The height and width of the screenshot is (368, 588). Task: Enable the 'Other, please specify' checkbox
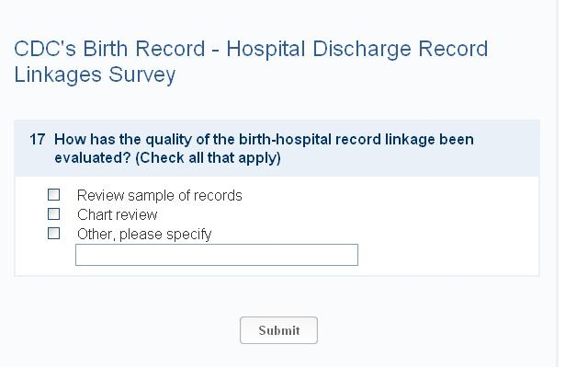[x=54, y=234]
